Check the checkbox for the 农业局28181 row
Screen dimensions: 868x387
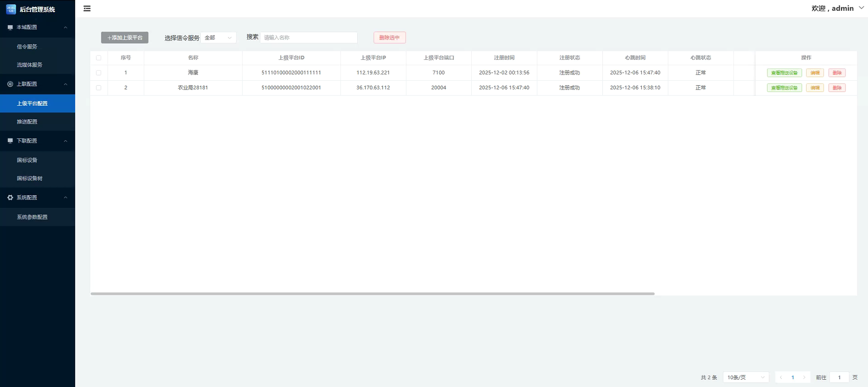tap(99, 88)
